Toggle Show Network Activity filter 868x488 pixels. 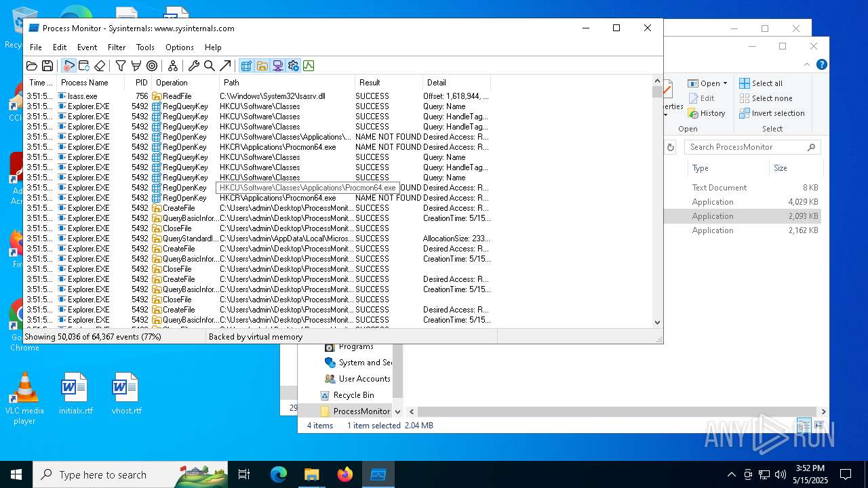pos(277,66)
